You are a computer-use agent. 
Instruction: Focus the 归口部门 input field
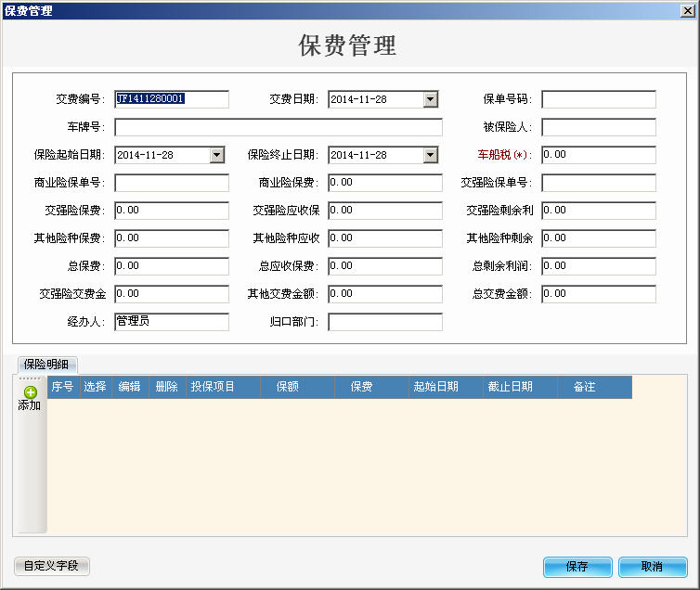click(385, 322)
